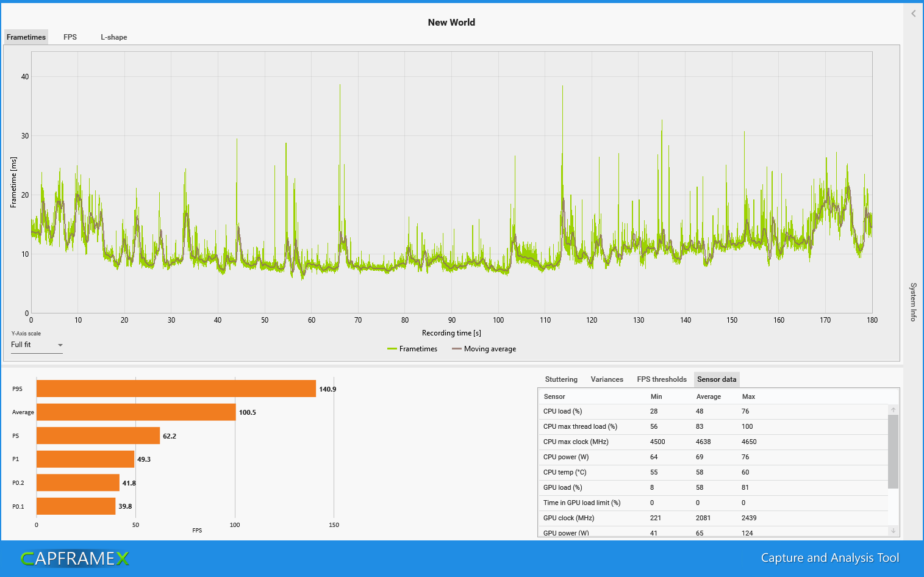This screenshot has height=577, width=924.
Task: Click CPU max clock average 4638
Action: pyautogui.click(x=703, y=442)
